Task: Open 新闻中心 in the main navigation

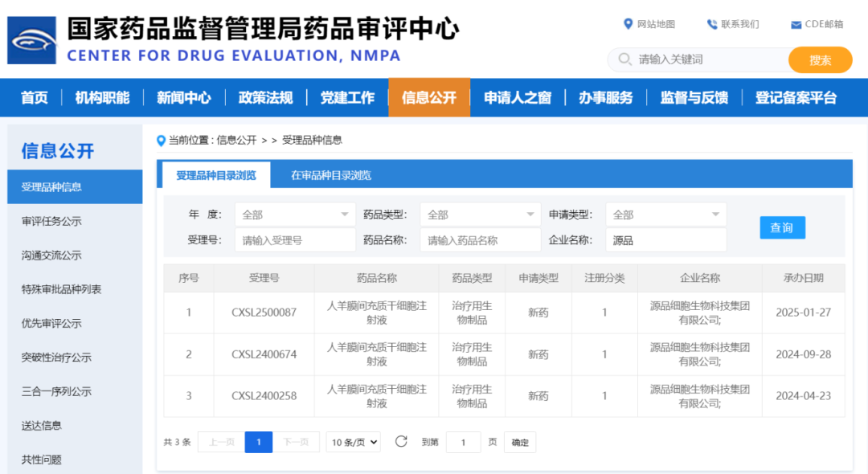Action: [x=184, y=98]
